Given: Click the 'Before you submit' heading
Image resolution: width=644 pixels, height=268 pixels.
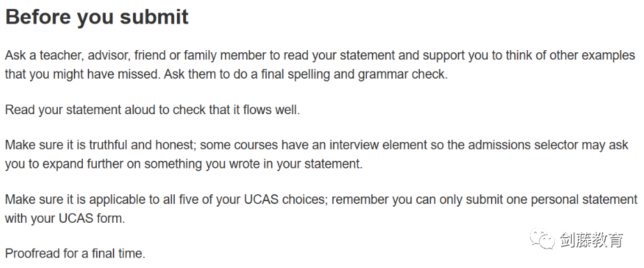Looking at the screenshot, I should pos(97,17).
